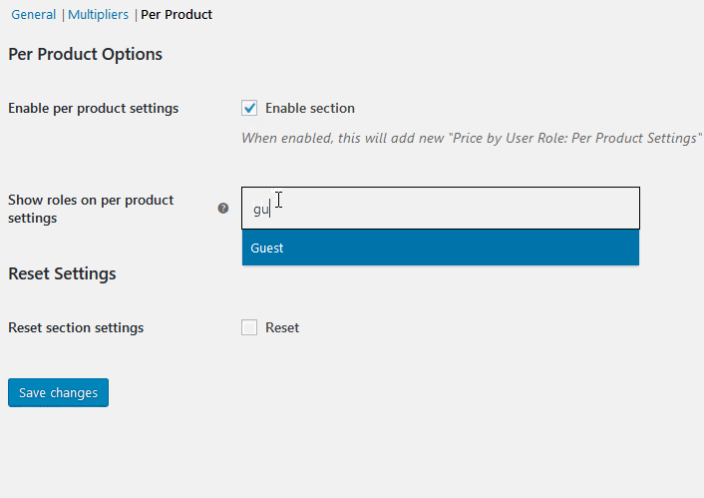Click the question mark help tooltip icon

click(x=223, y=208)
